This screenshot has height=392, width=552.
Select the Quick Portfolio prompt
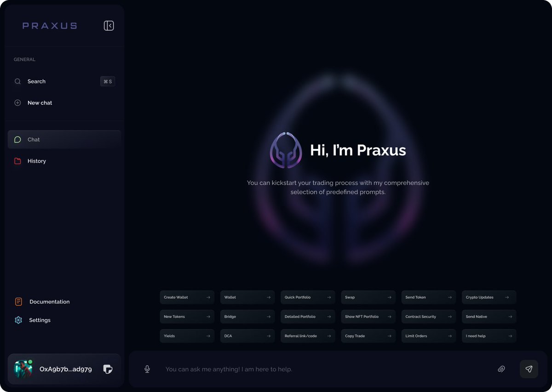[x=307, y=297]
